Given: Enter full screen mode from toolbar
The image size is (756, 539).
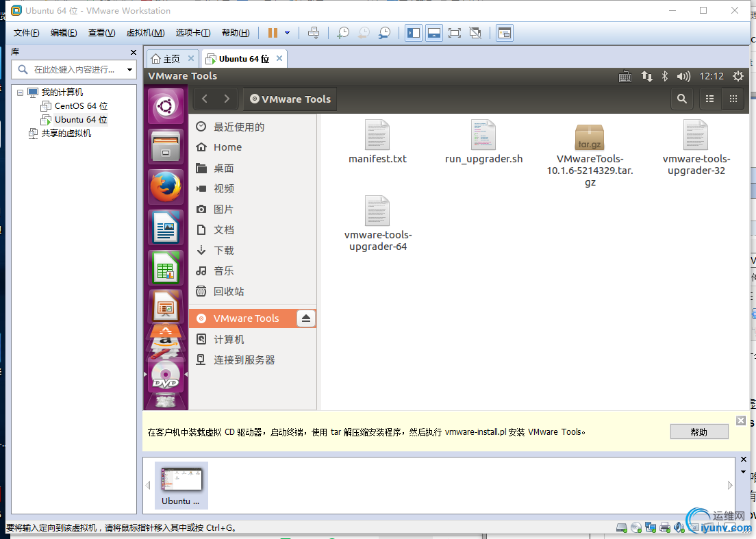Looking at the screenshot, I should click(454, 33).
